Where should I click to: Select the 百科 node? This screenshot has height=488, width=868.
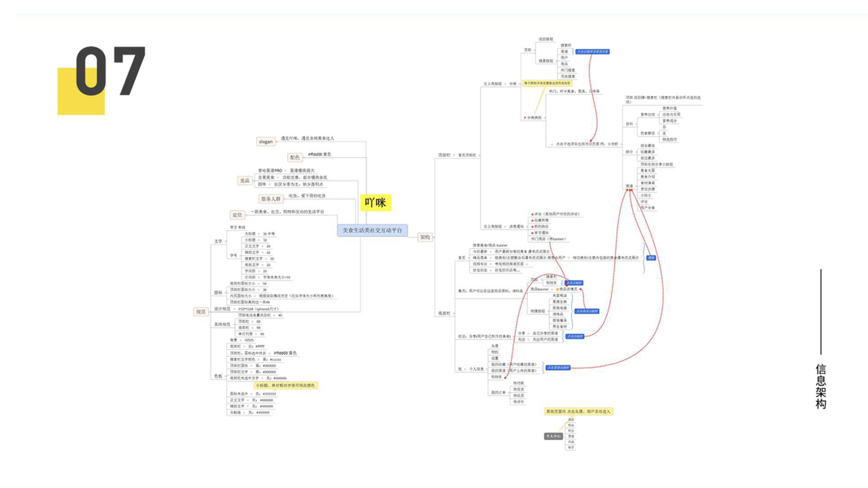click(x=630, y=124)
